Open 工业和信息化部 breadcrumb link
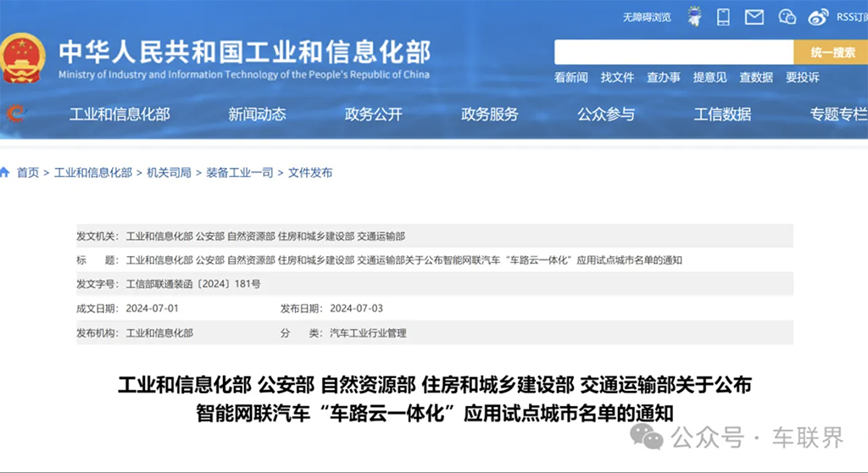This screenshot has width=868, height=473. point(93,173)
